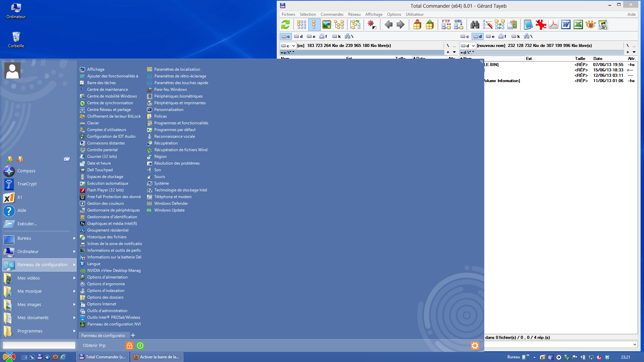Image resolution: width=644 pixels, height=362 pixels.
Task: Click the orange lock icon in the start menu
Action: (x=129, y=346)
